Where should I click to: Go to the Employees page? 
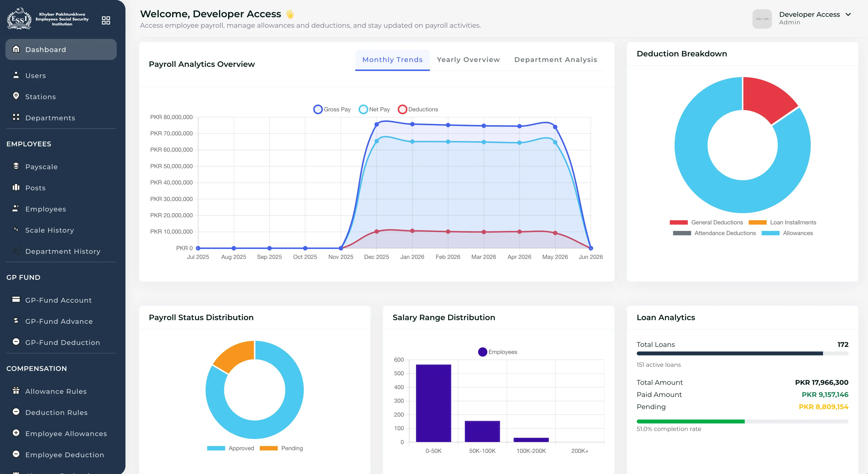[61, 209]
